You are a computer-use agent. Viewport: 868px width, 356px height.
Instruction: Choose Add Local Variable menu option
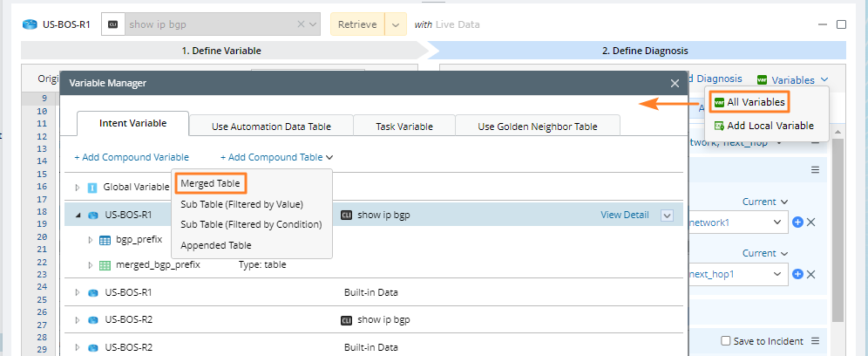(x=770, y=126)
